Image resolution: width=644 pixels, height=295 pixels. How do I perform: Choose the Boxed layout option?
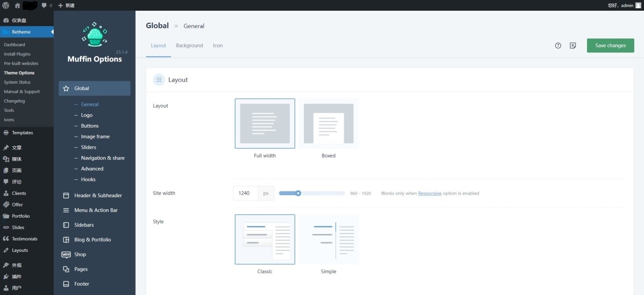click(x=329, y=123)
